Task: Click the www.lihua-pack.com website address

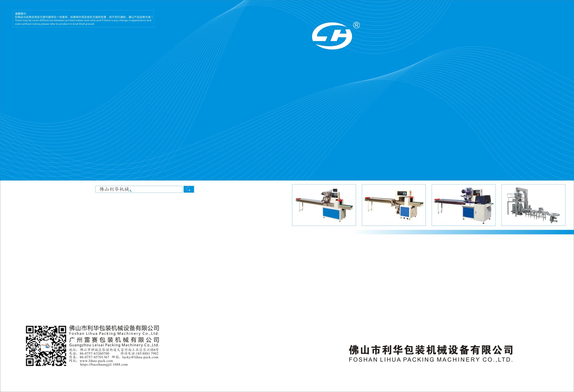Action: (x=96, y=361)
